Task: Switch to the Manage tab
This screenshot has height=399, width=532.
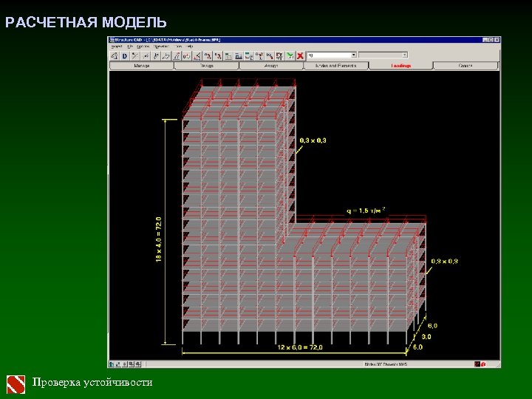Action: 142,66
